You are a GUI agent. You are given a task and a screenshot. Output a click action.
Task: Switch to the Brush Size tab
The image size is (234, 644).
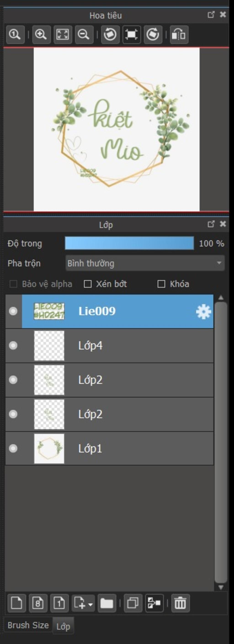click(28, 625)
